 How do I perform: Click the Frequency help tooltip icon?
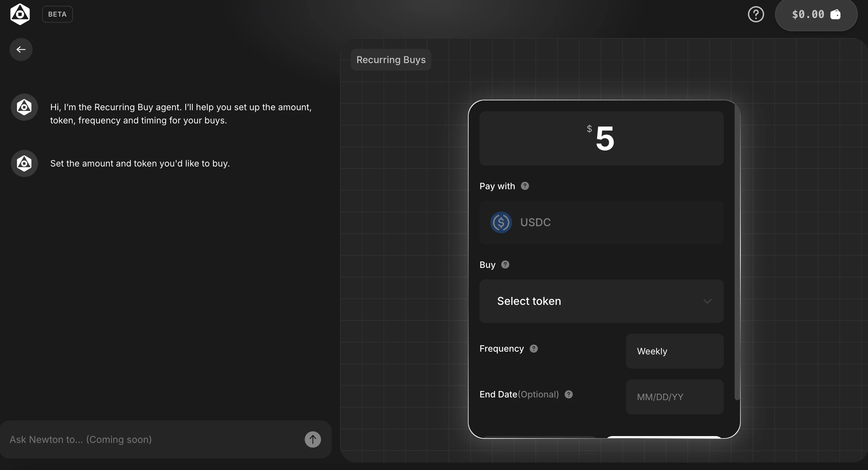[x=533, y=349]
